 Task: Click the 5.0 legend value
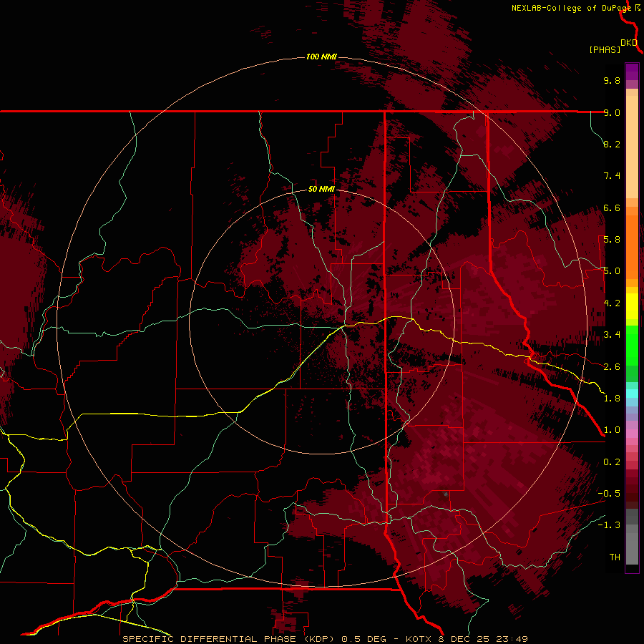click(x=612, y=271)
